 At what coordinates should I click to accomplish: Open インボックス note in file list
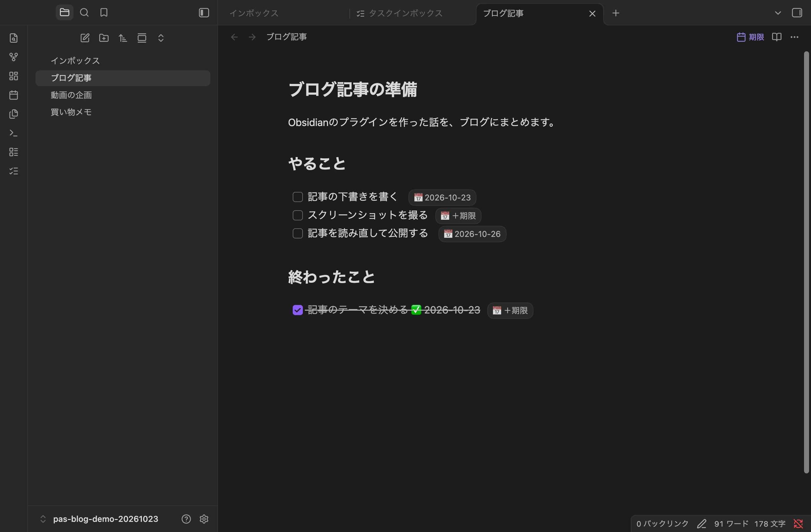tap(123, 61)
